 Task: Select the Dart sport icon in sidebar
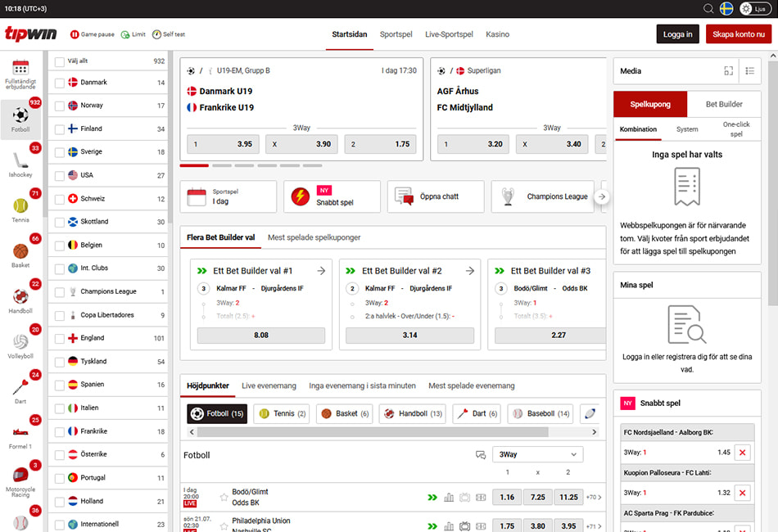pyautogui.click(x=20, y=391)
